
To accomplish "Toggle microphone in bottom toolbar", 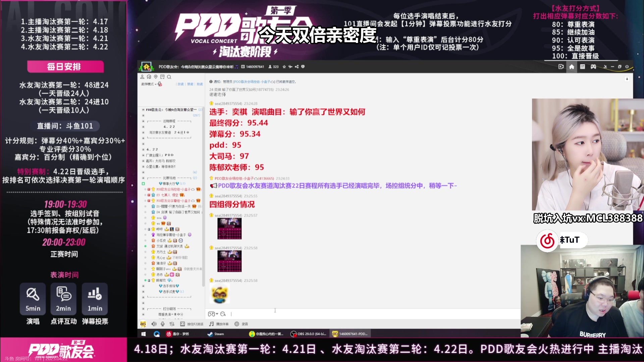I will click(163, 324).
